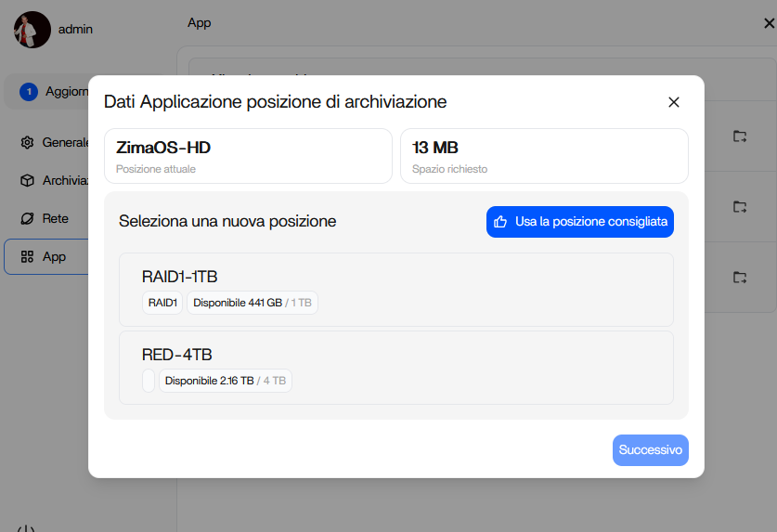
Task: Click the ZimaOS-HD current position card
Action: click(x=248, y=156)
